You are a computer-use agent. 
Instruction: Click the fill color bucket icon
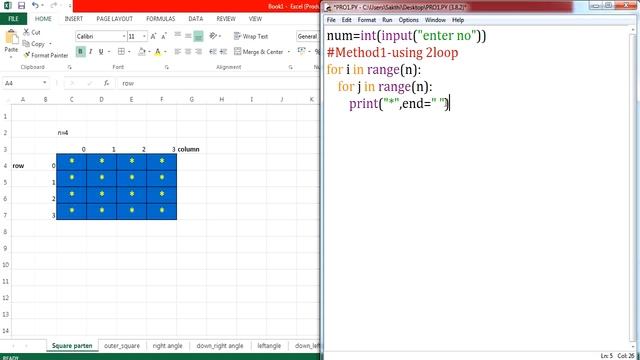pyautogui.click(x=142, y=51)
